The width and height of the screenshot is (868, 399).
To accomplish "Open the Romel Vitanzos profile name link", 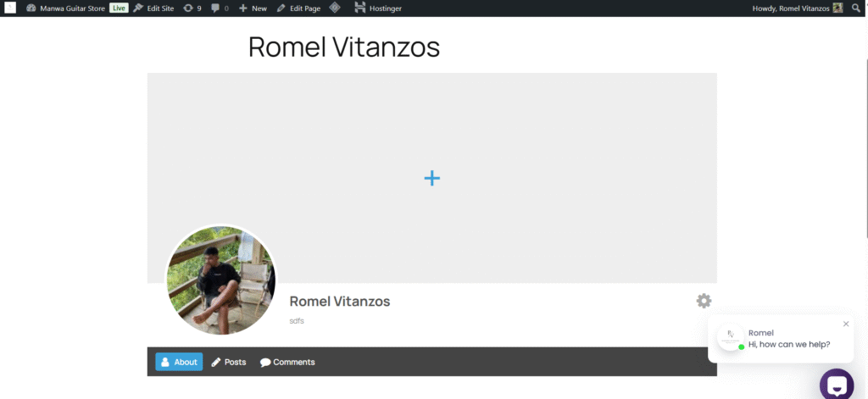I will click(x=339, y=302).
